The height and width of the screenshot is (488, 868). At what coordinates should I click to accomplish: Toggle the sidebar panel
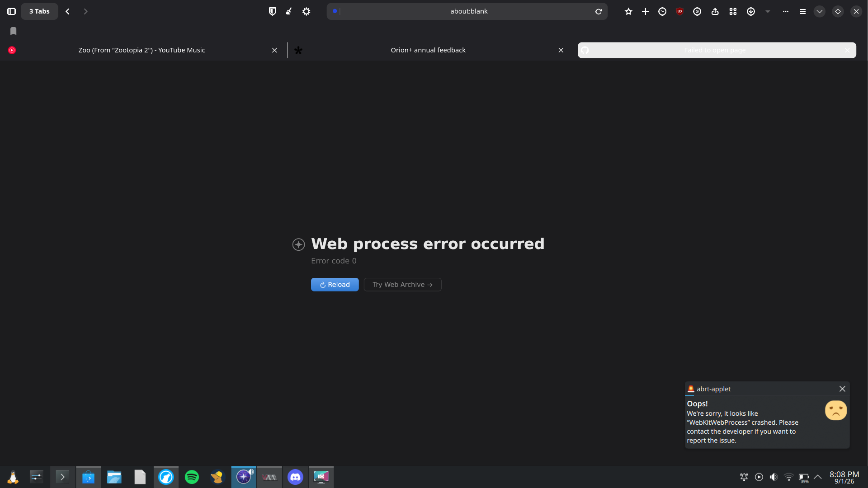click(x=12, y=11)
